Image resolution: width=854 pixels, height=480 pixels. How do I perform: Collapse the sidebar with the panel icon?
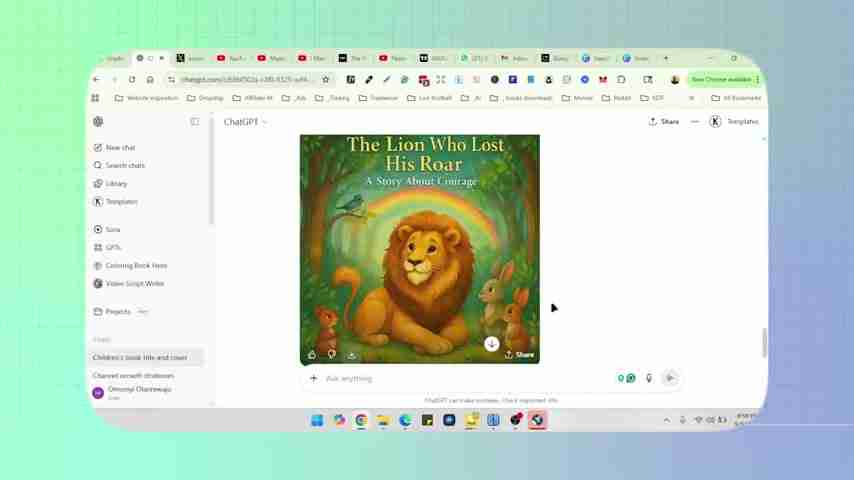[194, 121]
